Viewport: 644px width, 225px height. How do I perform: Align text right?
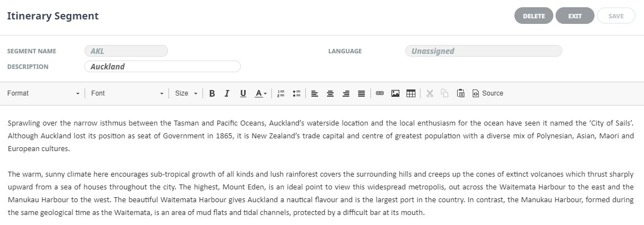click(346, 94)
